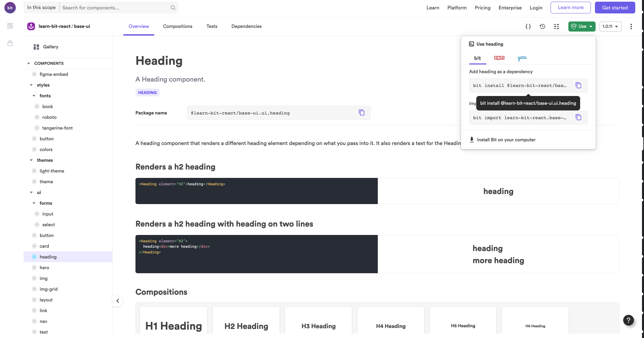Open the help widget
644x338 pixels.
(x=628, y=320)
